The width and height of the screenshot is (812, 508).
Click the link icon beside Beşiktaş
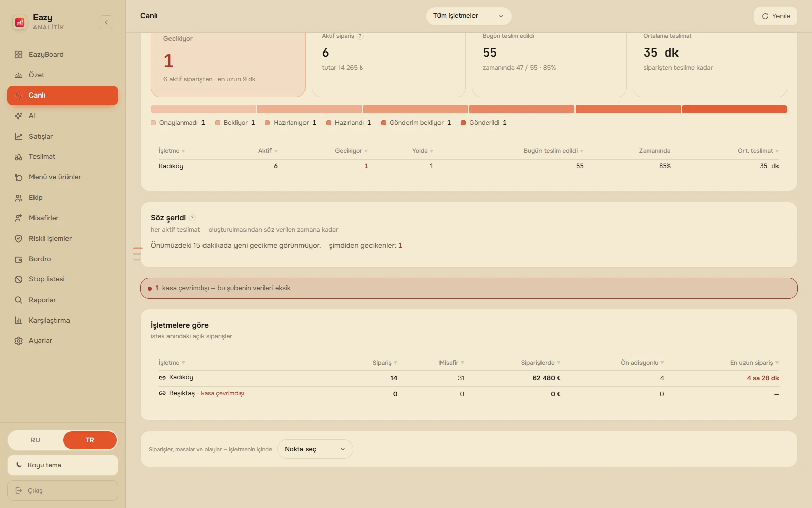click(162, 393)
